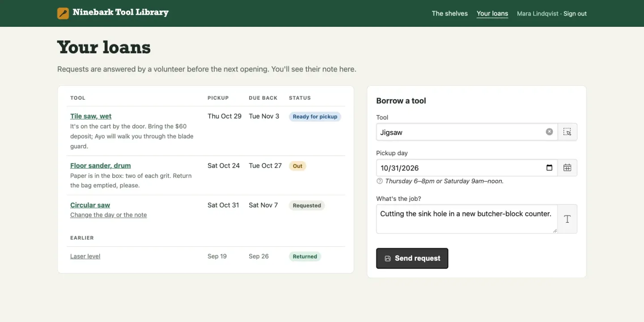This screenshot has width=644, height=322.
Task: Click the help icon next to opening hours
Action: point(380,181)
